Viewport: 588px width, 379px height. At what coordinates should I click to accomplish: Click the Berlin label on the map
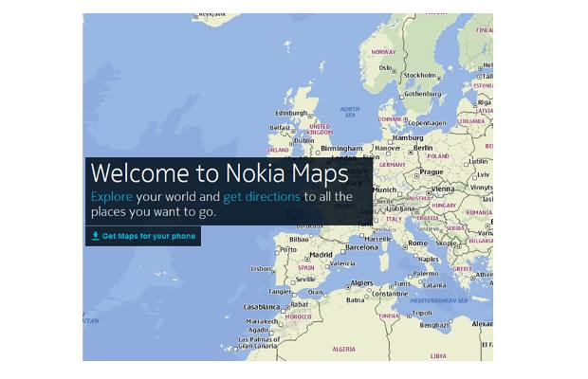coord(423,148)
